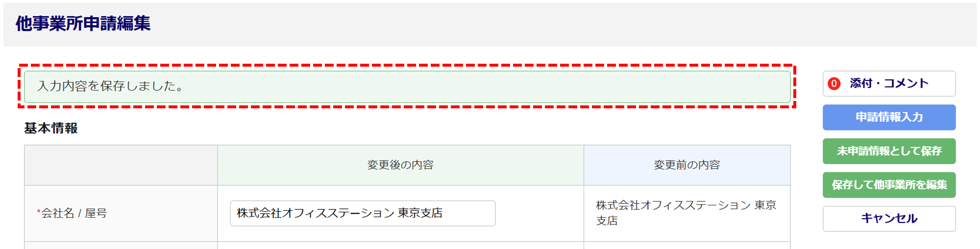Image resolution: width=980 pixels, height=249 pixels.
Task: Click the 会社名 / 屋号 row label
Action: [x=74, y=213]
